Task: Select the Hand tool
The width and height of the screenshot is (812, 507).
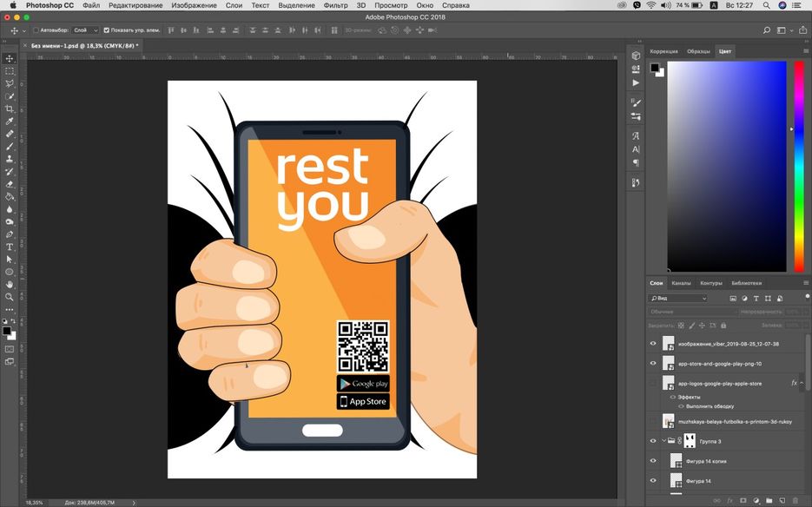Action: (10, 284)
